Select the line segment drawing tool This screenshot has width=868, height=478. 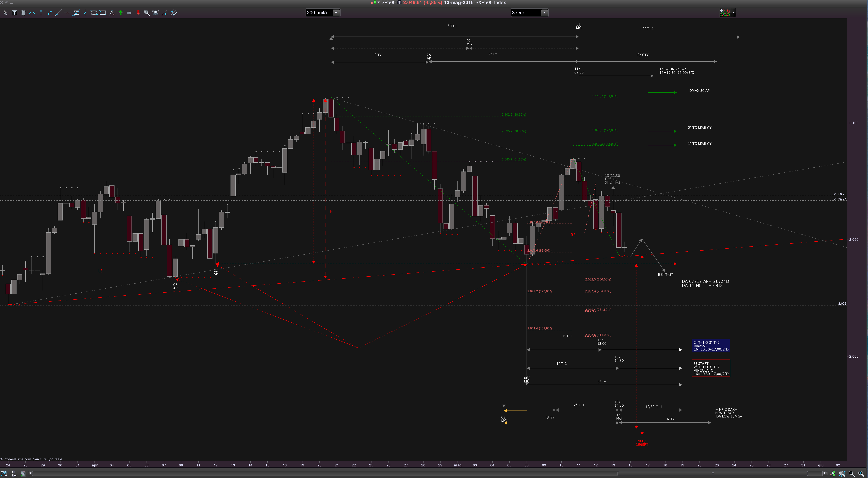(x=50, y=13)
